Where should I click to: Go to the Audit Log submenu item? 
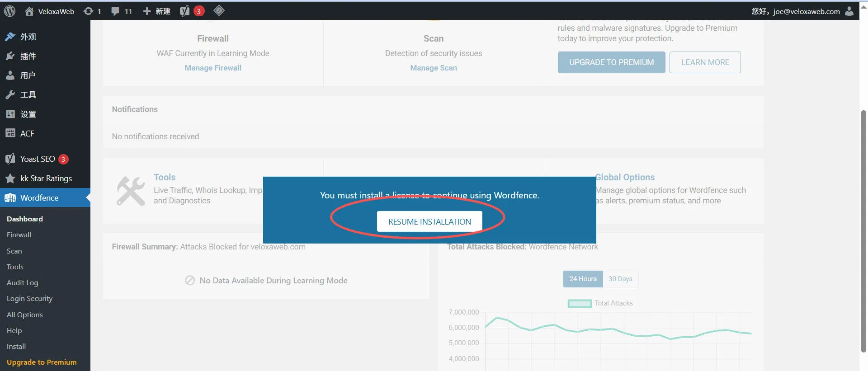point(22,283)
